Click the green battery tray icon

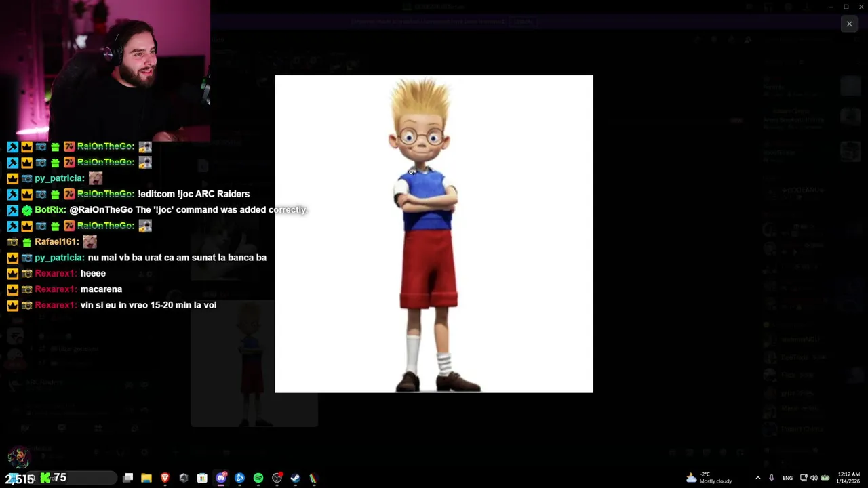pos(825,478)
